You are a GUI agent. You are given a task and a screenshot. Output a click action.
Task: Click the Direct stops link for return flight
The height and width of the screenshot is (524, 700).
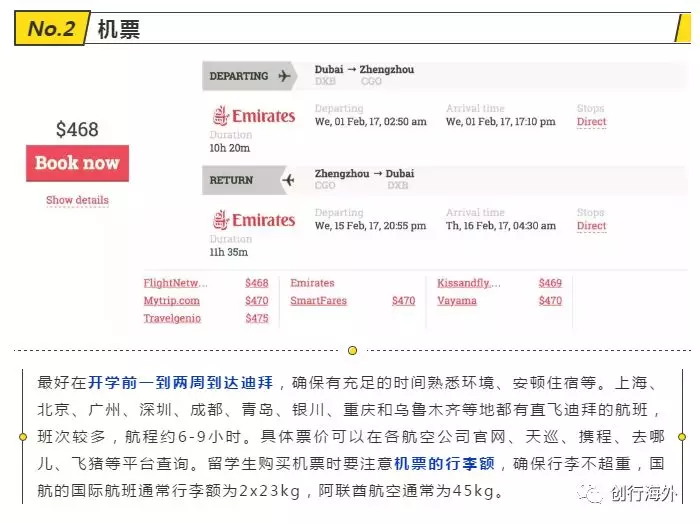[592, 226]
